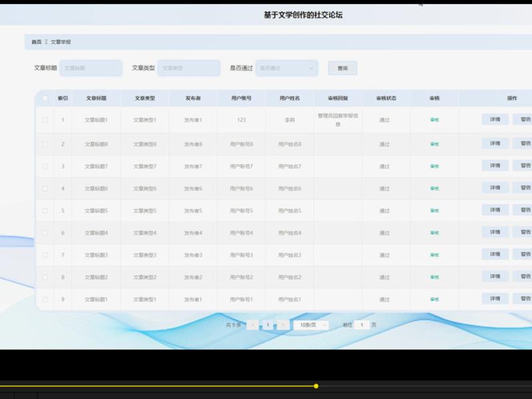The height and width of the screenshot is (399, 532).
Task: Click 审核 link for row 文章标题5
Action: coord(435,211)
